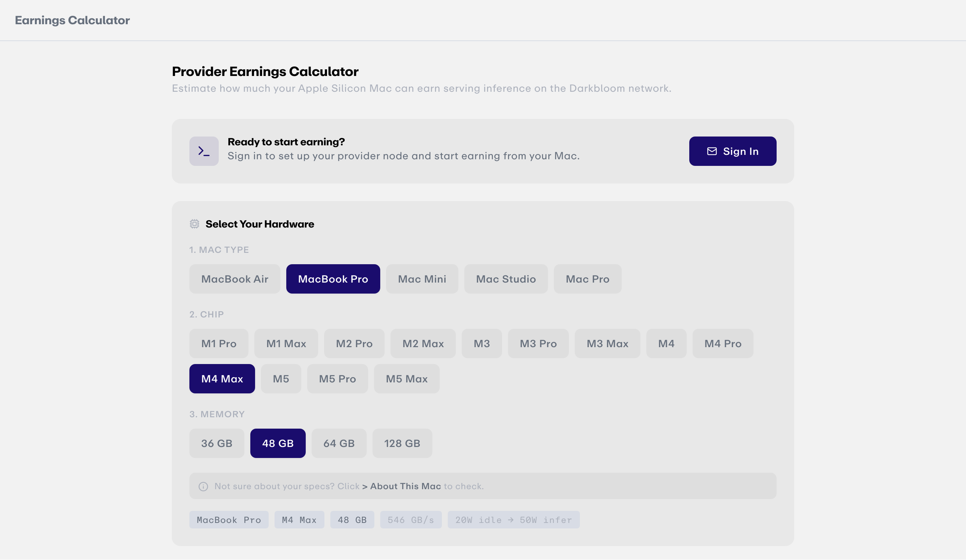Click the MacBook Pro summary tag

pyautogui.click(x=229, y=520)
